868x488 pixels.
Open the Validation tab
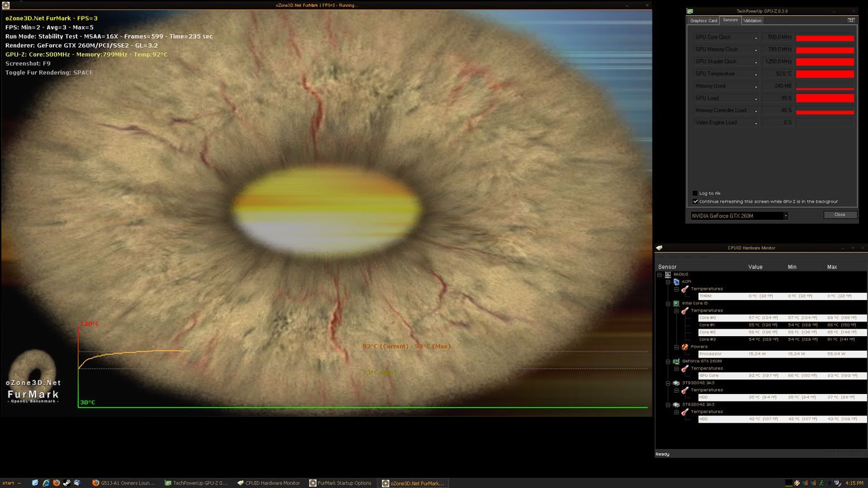[752, 20]
